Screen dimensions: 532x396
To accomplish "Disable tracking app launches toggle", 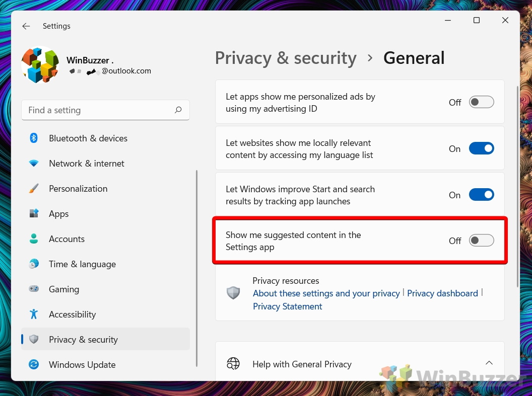I will (481, 195).
